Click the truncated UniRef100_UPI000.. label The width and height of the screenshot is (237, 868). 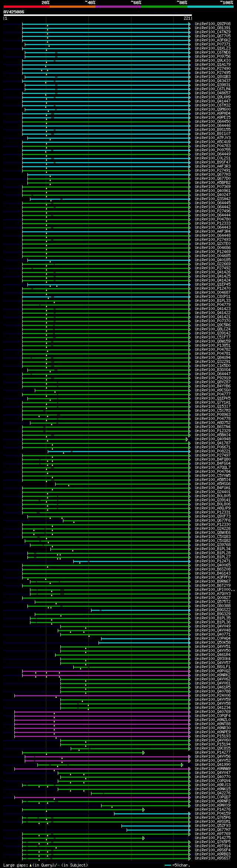214,589
